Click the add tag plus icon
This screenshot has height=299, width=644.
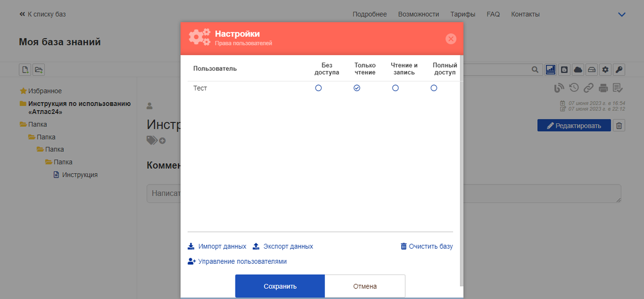(x=162, y=140)
